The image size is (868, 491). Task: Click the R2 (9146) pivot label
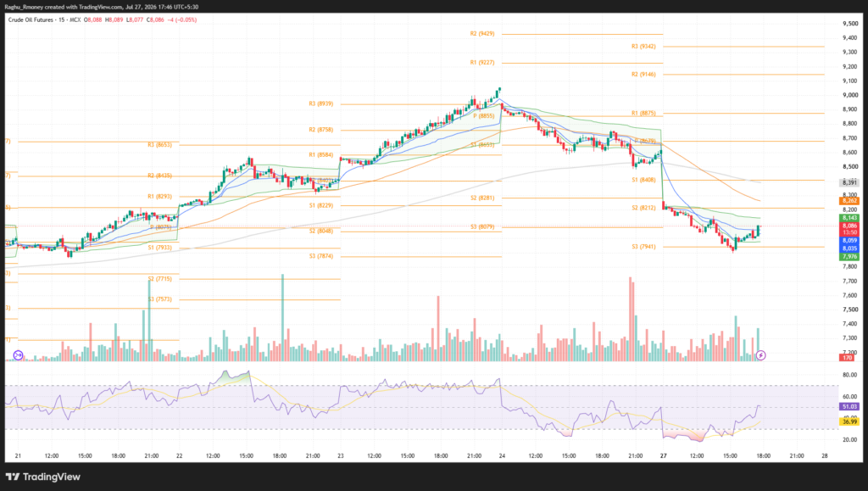643,74
